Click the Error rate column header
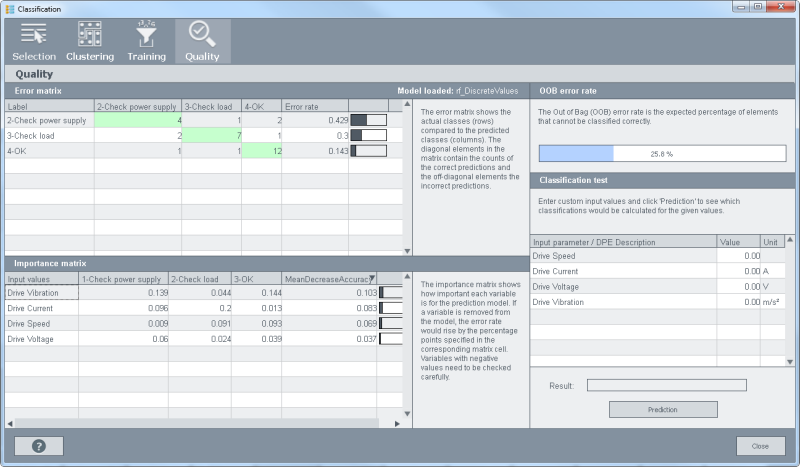Image resolution: width=800 pixels, height=467 pixels. [x=314, y=105]
